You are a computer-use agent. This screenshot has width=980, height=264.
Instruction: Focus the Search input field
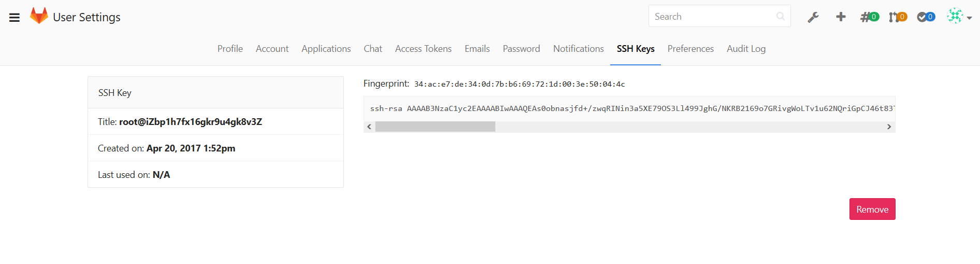(712, 17)
